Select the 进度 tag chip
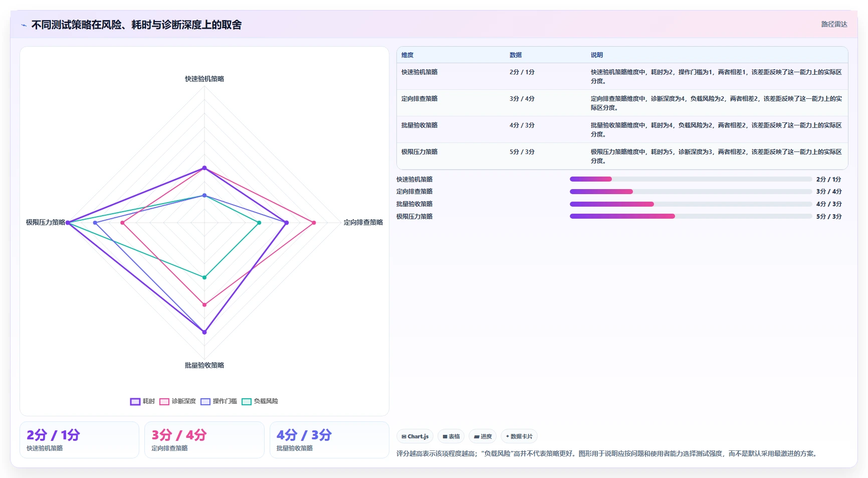Viewport: 868px width, 478px height. pyautogui.click(x=483, y=436)
